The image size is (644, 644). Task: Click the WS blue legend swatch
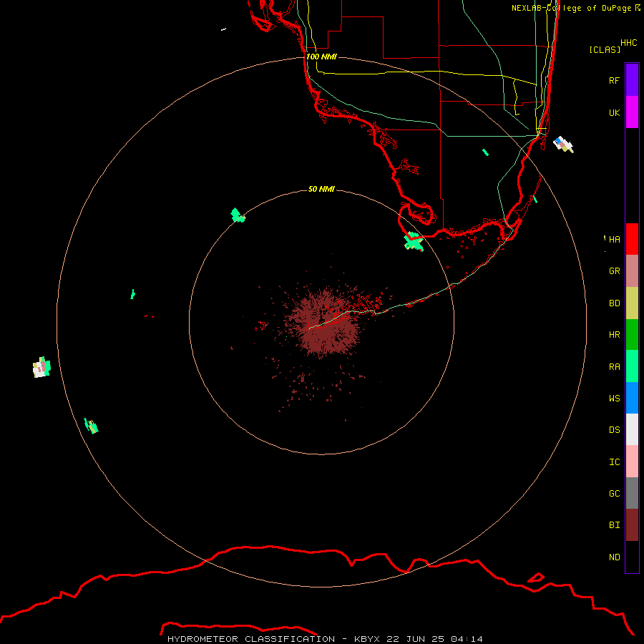[632, 398]
